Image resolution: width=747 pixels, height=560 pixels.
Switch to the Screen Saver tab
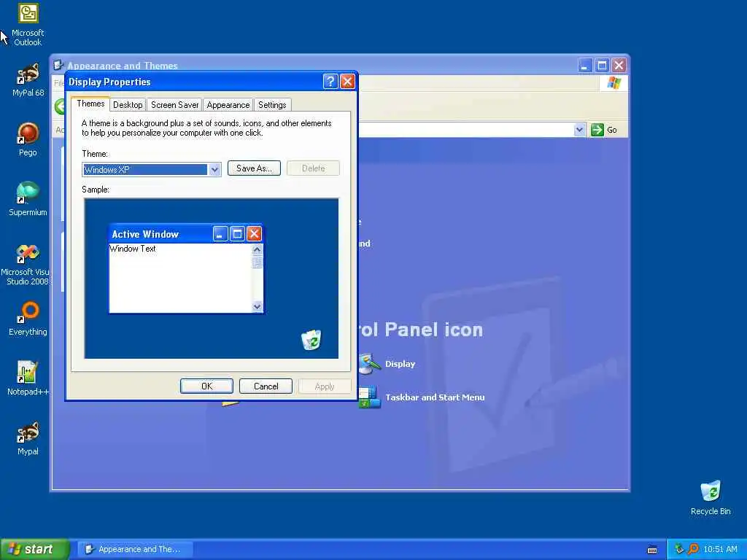[x=174, y=105]
